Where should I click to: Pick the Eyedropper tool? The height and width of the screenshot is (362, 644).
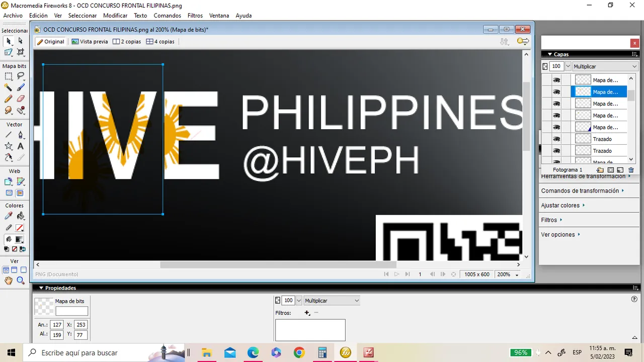9,216
